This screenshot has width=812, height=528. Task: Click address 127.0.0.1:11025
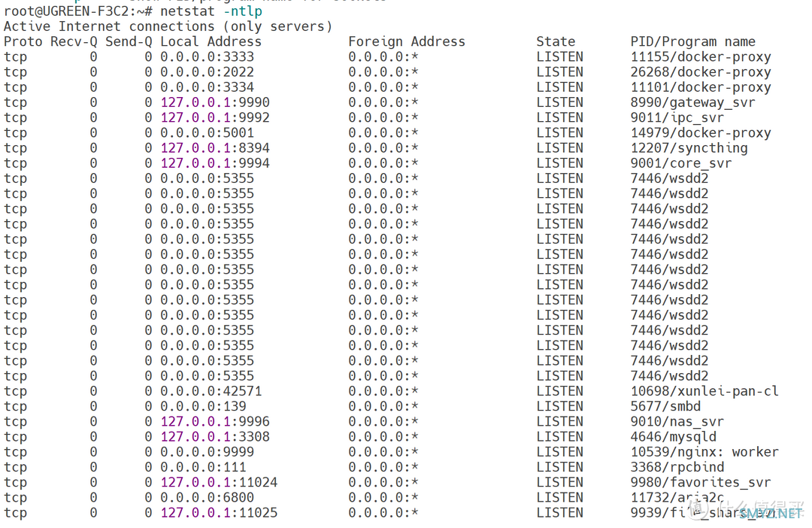pos(219,512)
